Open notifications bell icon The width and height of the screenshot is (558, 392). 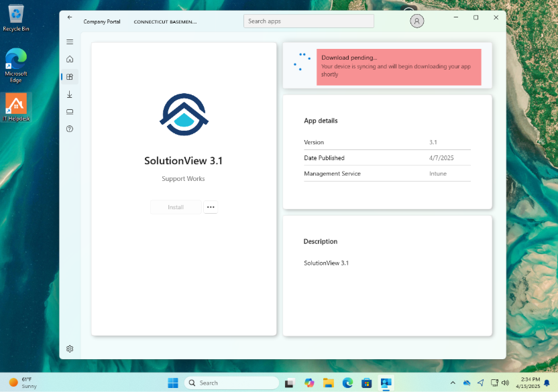(547, 383)
